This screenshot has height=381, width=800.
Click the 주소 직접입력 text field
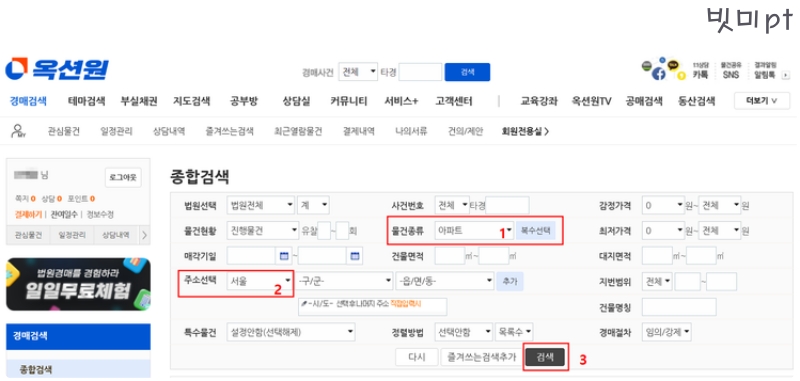[372, 307]
